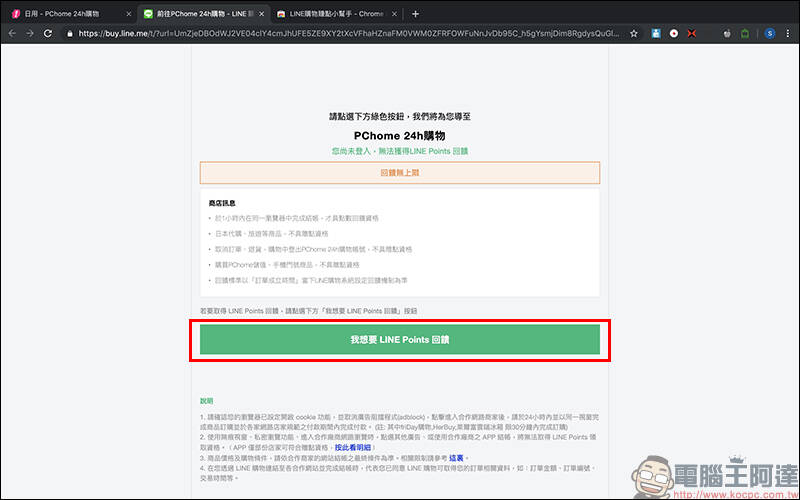
Task: Click 購買PChome儲值 bullet line
Action: coord(287,265)
